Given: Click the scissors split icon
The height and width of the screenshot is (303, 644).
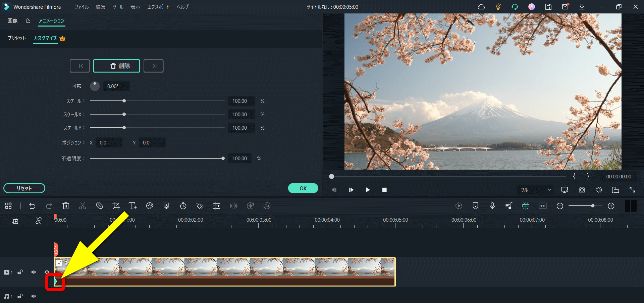Looking at the screenshot, I should [x=83, y=206].
